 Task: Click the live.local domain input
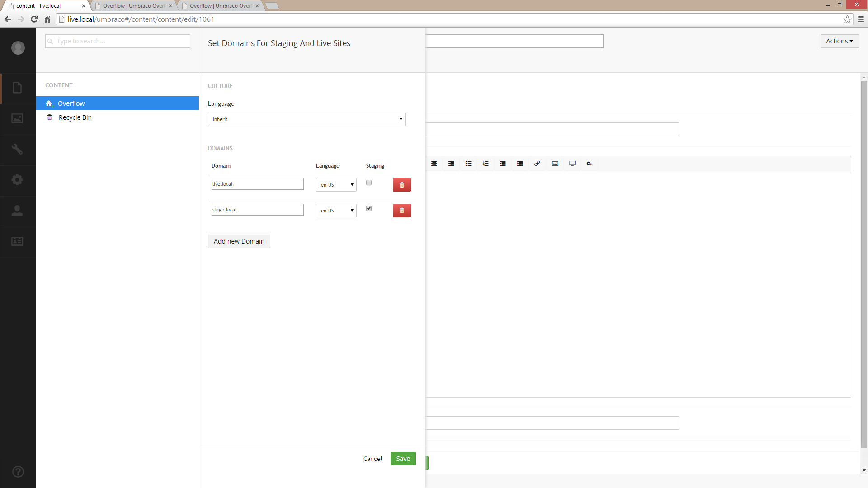click(x=258, y=184)
